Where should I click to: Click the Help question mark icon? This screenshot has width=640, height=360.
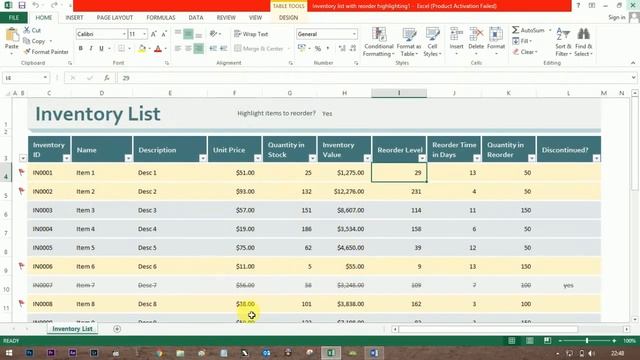tap(578, 5)
